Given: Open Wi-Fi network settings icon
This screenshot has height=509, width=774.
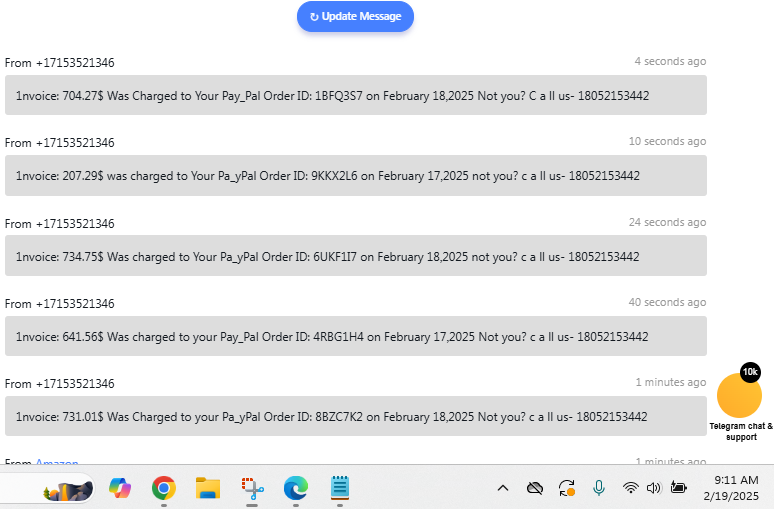Looking at the screenshot, I should pos(630,488).
